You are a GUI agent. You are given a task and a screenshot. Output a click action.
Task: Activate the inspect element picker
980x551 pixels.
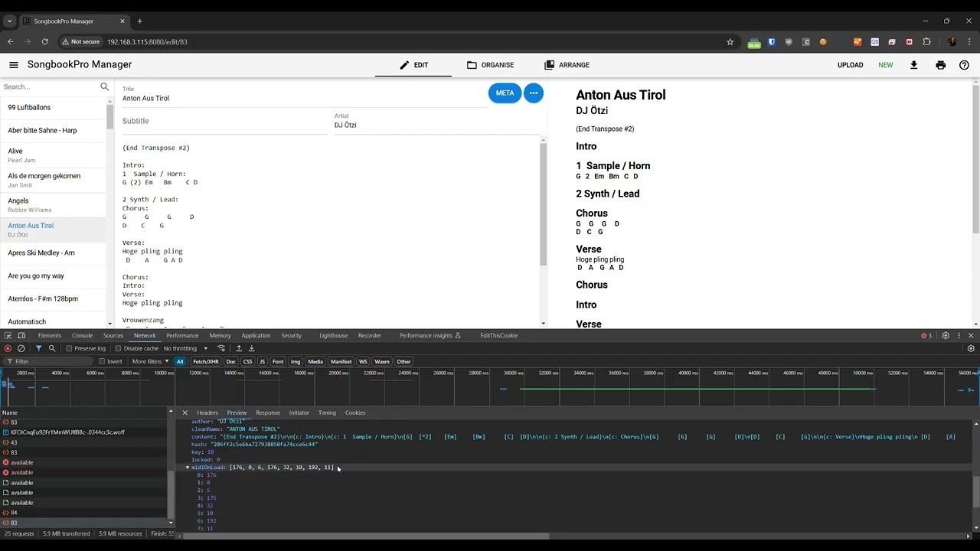[x=8, y=335]
